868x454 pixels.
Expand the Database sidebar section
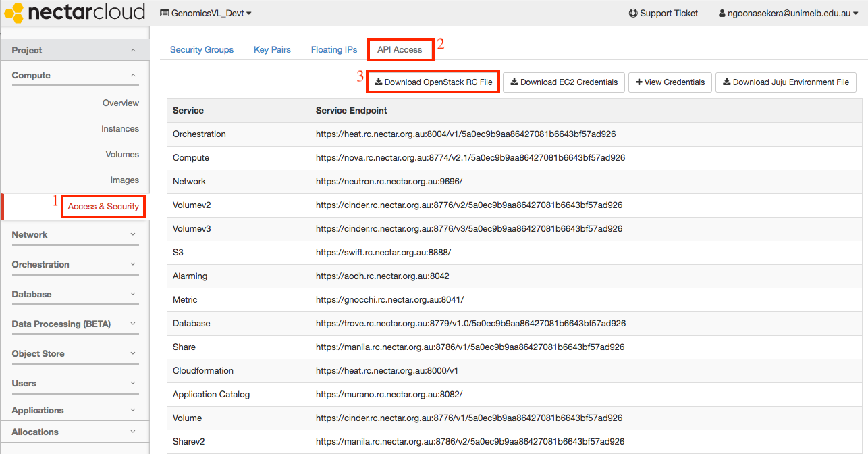(x=74, y=295)
